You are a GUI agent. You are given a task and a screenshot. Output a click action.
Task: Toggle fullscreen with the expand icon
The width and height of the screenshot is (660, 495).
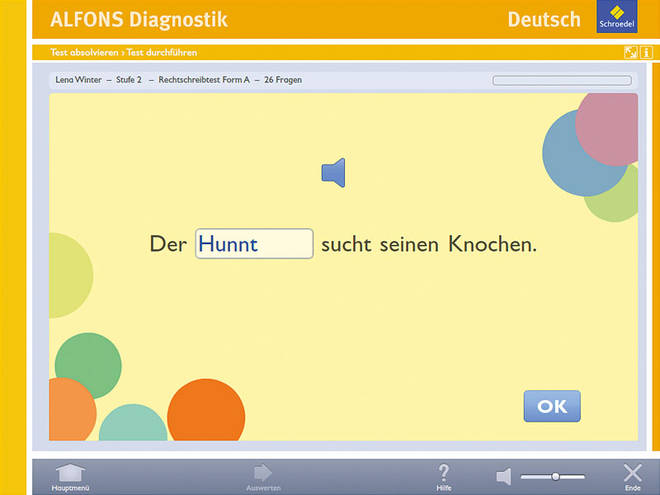coord(630,53)
